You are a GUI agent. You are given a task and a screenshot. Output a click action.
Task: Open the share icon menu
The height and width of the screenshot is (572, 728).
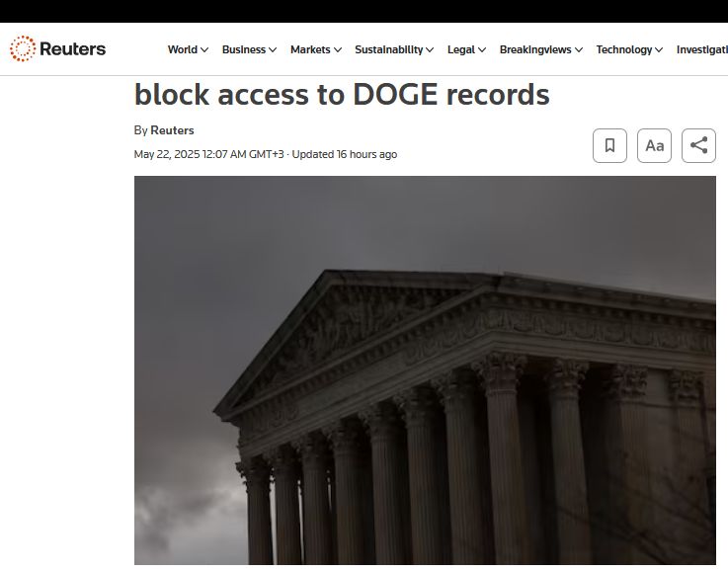click(x=698, y=146)
